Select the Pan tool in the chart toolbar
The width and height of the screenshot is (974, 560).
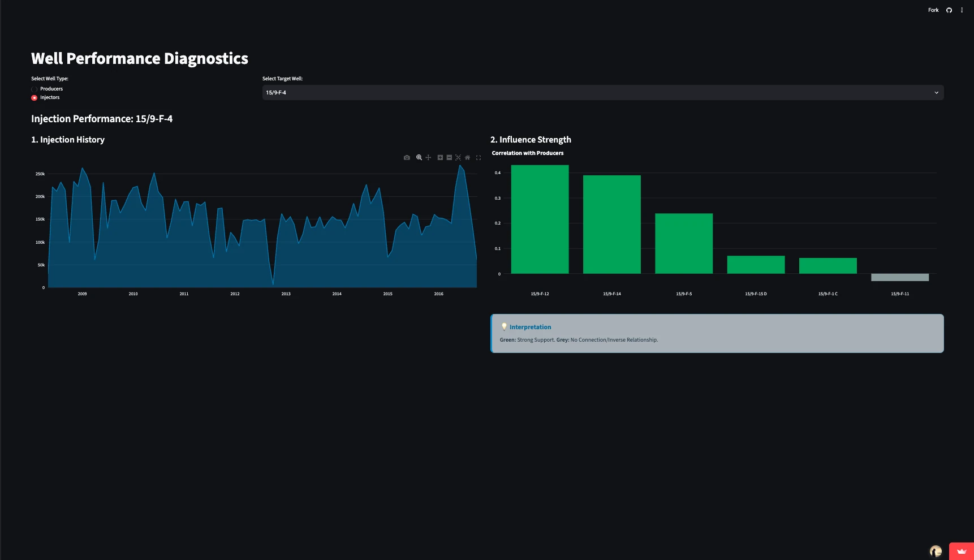tap(428, 158)
